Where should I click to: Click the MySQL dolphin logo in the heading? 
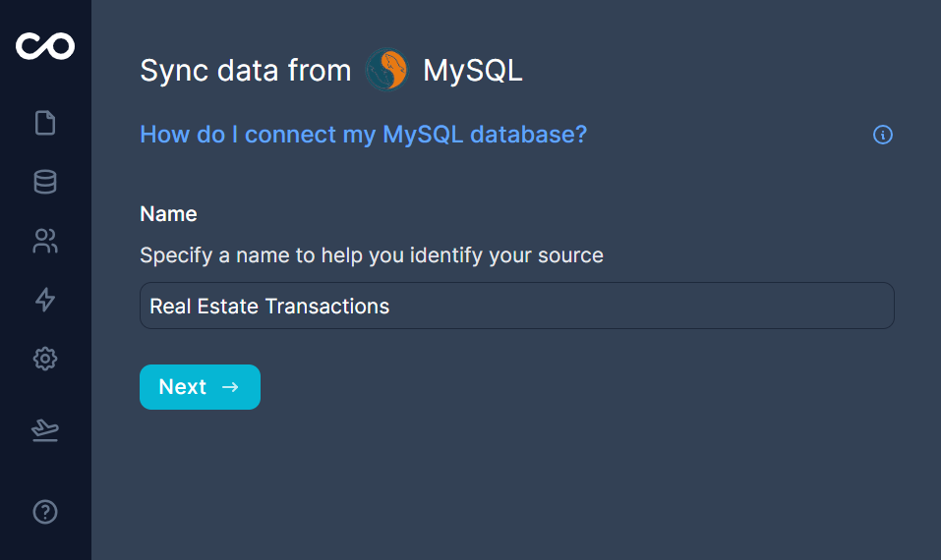click(386, 71)
